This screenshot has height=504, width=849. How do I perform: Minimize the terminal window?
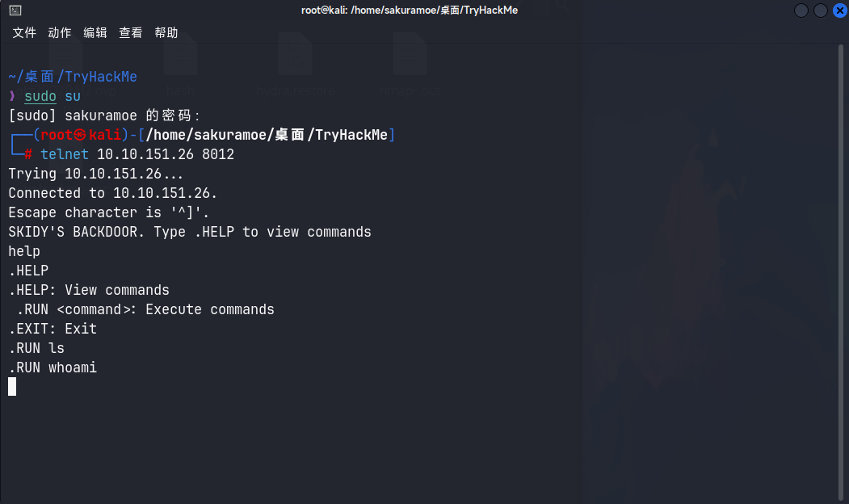(x=801, y=10)
